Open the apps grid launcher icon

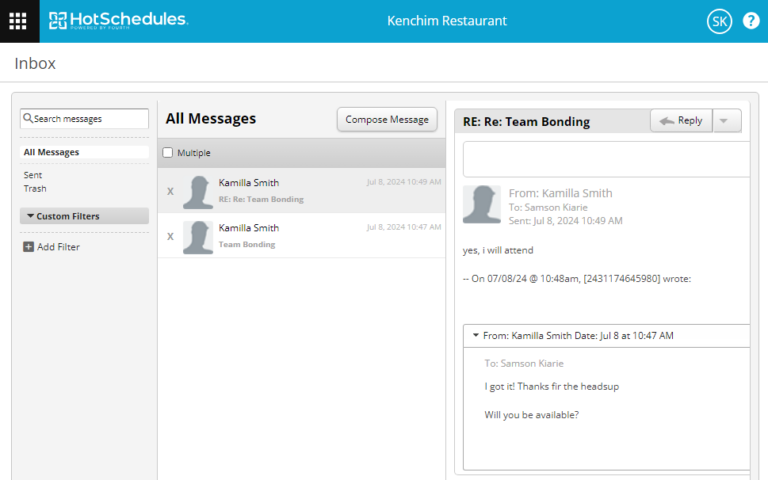pyautogui.click(x=18, y=21)
